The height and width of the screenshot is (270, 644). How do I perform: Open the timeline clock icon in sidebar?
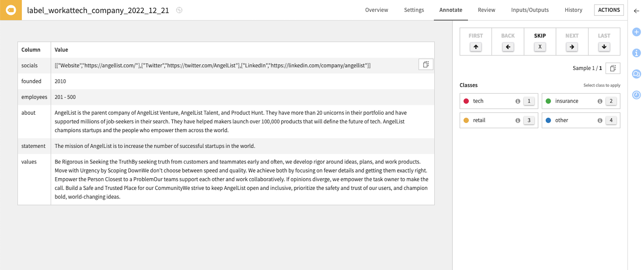(x=636, y=95)
